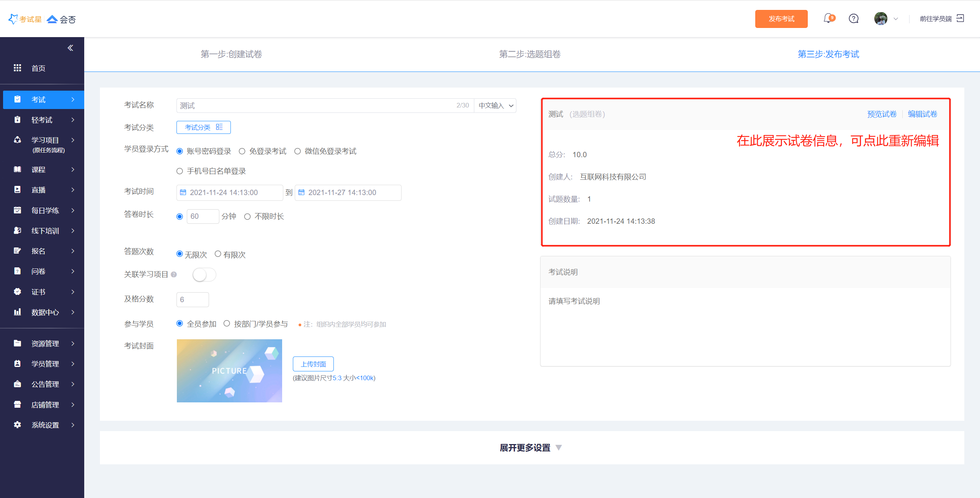Go to 第一步:创建试卷 step tab
980x498 pixels.
click(x=231, y=54)
